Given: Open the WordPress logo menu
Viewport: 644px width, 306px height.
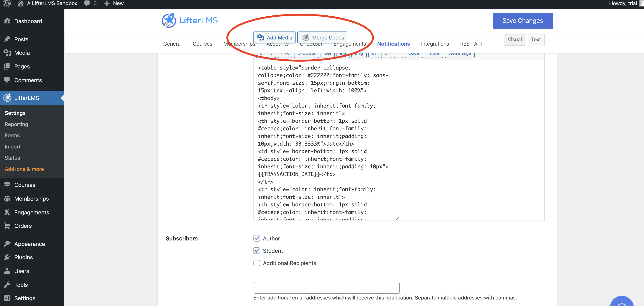Looking at the screenshot, I should tap(7, 3).
